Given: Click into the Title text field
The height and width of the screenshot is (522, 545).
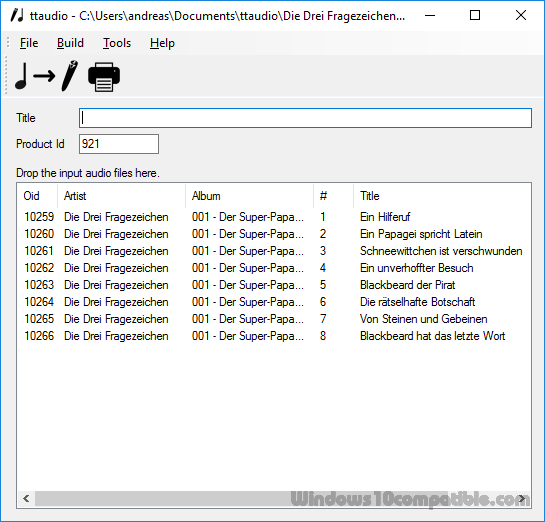Looking at the screenshot, I should 305,118.
